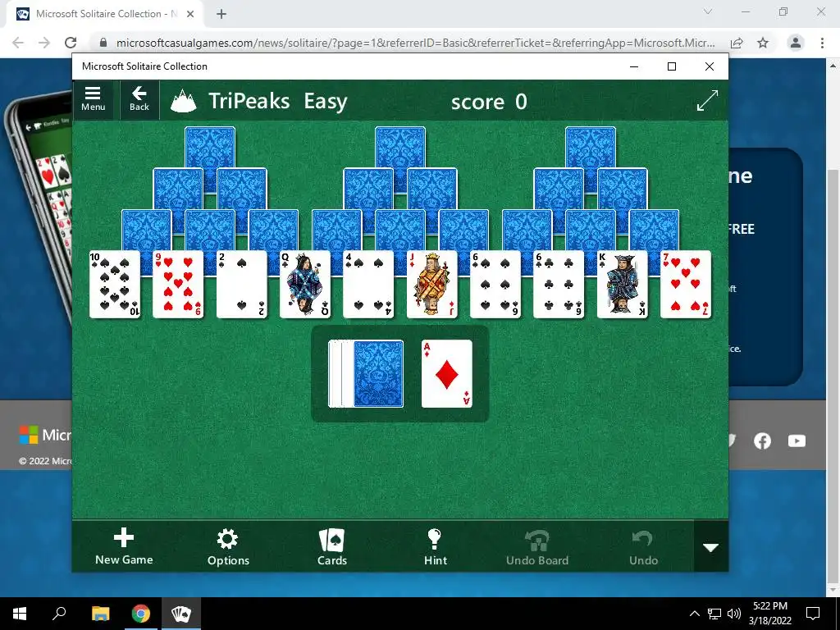The image size is (840, 630).
Task: Open the Cards selection button
Action: pyautogui.click(x=332, y=546)
